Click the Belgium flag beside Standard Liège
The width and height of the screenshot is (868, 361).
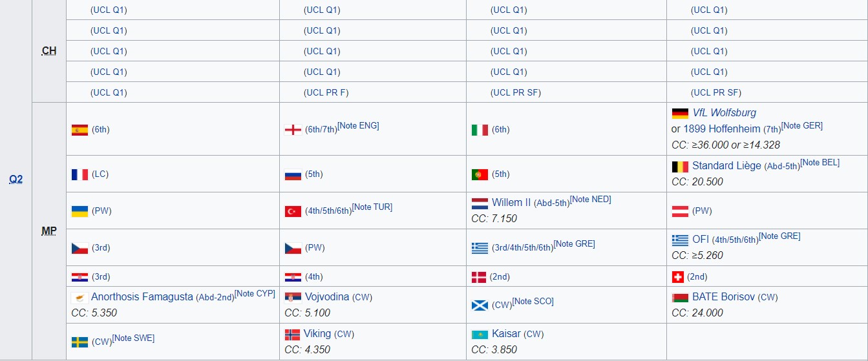(680, 167)
